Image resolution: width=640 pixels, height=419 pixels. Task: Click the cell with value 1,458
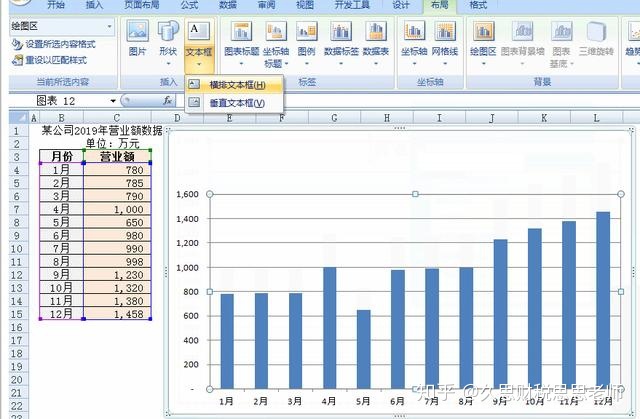point(118,314)
